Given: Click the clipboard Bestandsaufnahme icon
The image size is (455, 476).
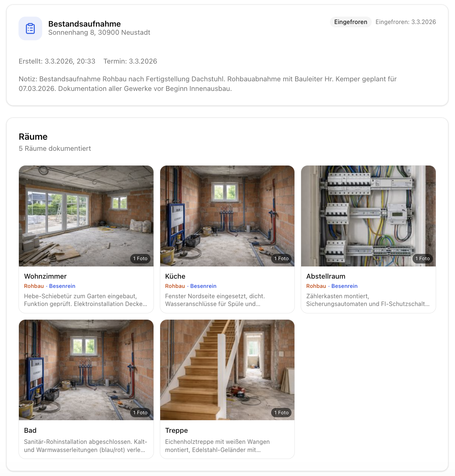Looking at the screenshot, I should [x=30, y=28].
